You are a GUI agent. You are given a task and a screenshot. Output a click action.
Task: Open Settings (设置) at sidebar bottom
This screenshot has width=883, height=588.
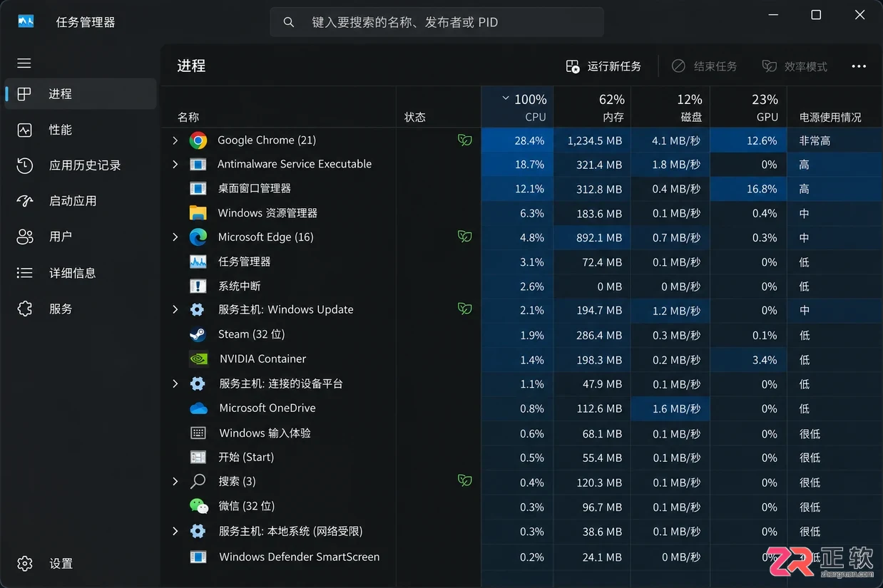click(81, 564)
